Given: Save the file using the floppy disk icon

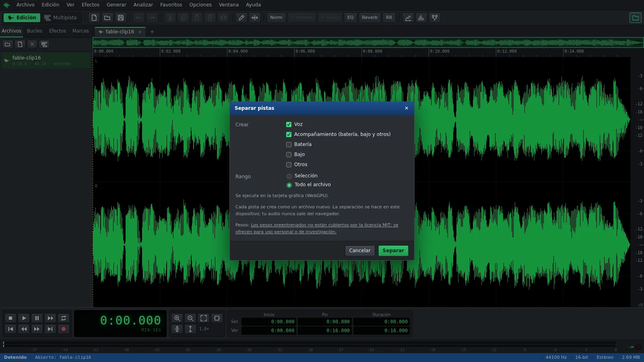Looking at the screenshot, I should [121, 18].
